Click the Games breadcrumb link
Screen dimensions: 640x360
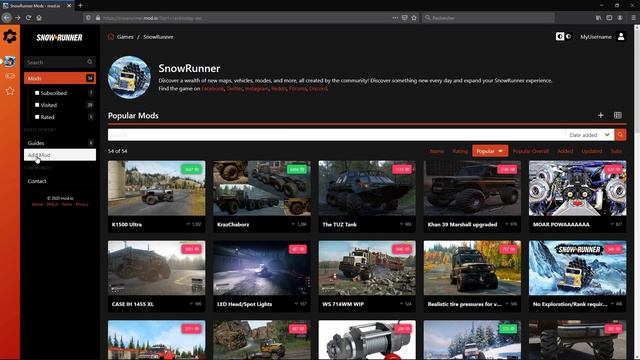pyautogui.click(x=125, y=37)
